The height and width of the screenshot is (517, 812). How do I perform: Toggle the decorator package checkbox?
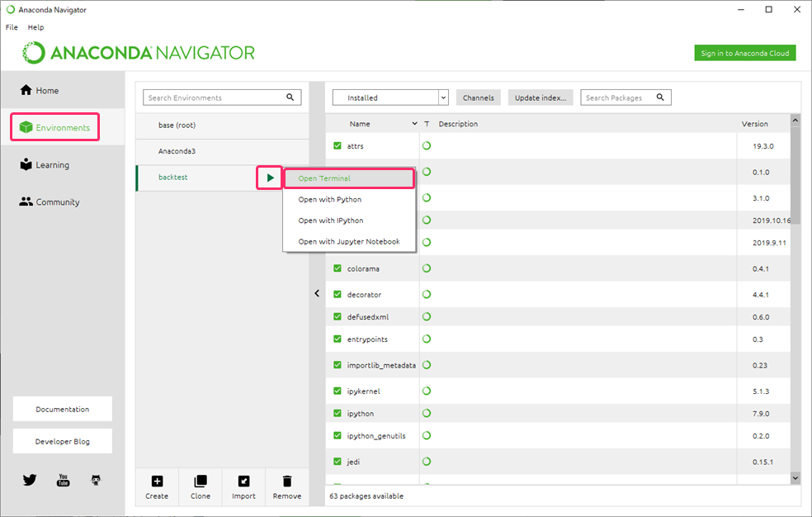(x=338, y=294)
